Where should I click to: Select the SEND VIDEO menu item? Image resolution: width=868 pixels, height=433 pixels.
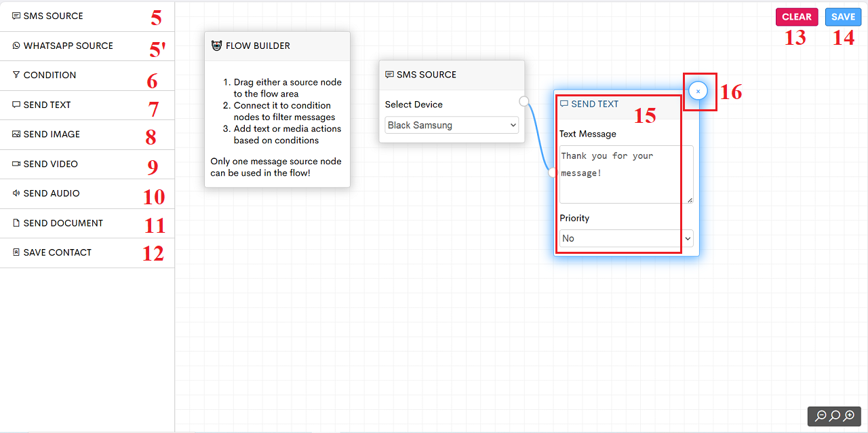pos(87,164)
